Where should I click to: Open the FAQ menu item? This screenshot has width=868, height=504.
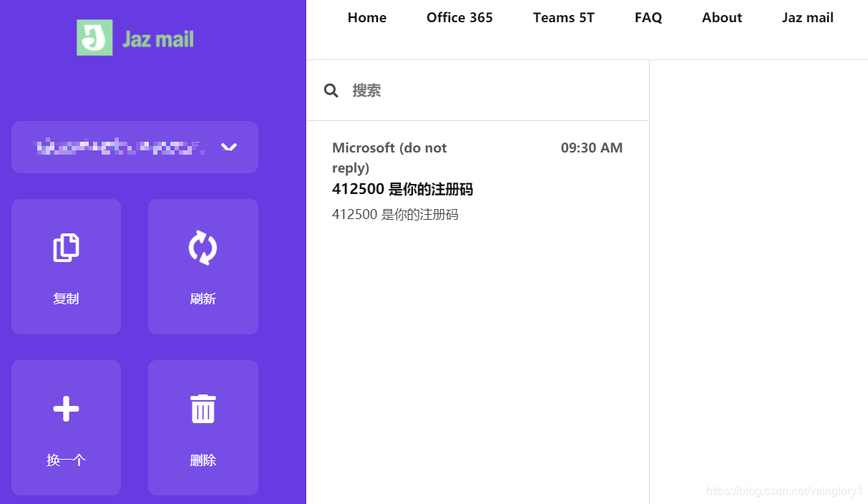click(x=648, y=18)
